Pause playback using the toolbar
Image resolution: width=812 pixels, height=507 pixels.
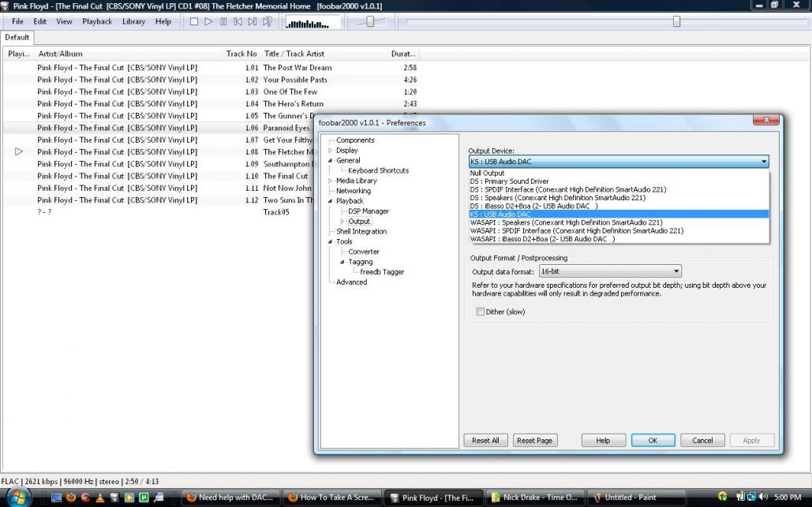pyautogui.click(x=223, y=21)
